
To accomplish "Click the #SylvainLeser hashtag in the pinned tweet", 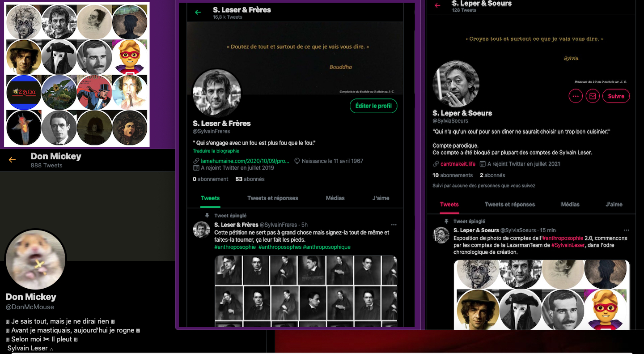I will [568, 245].
